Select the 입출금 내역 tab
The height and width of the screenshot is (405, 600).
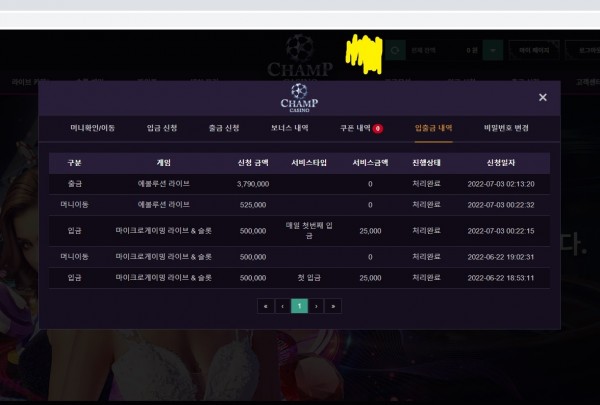(433, 129)
